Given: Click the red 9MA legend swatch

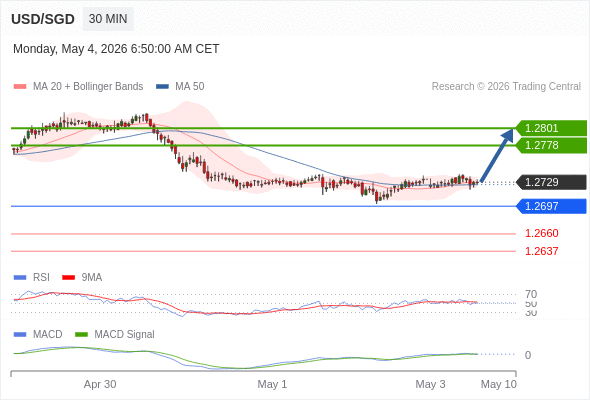Looking at the screenshot, I should pos(68,278).
